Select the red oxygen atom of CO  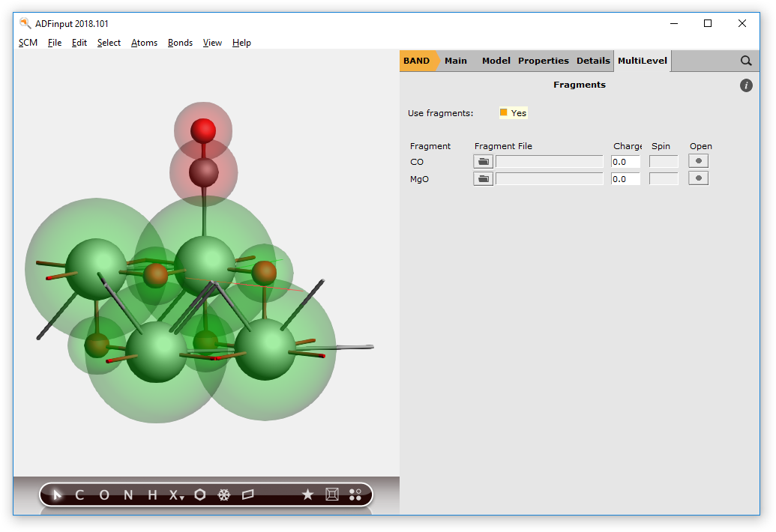[x=203, y=130]
